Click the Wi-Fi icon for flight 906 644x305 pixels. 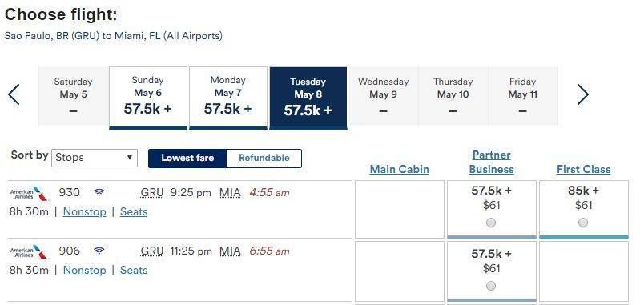99,251
